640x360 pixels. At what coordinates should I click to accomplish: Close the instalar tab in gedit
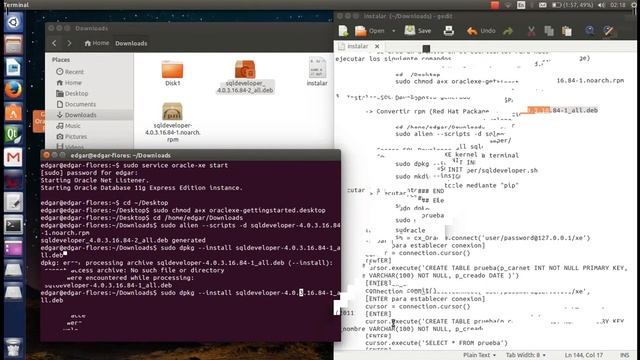(377, 46)
